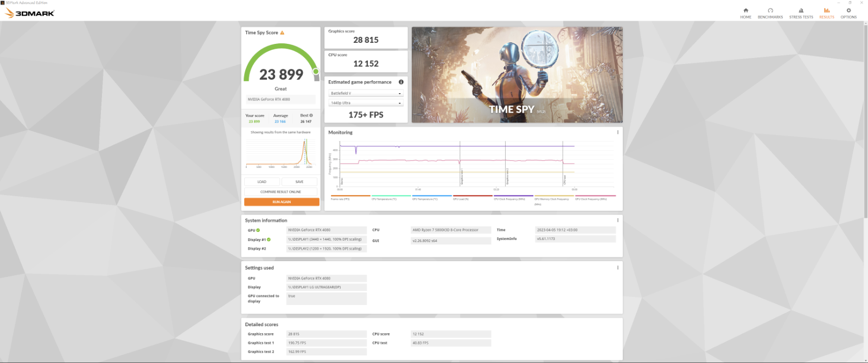This screenshot has height=363, width=868.
Task: Open the System information kebab menu
Action: pyautogui.click(x=617, y=220)
